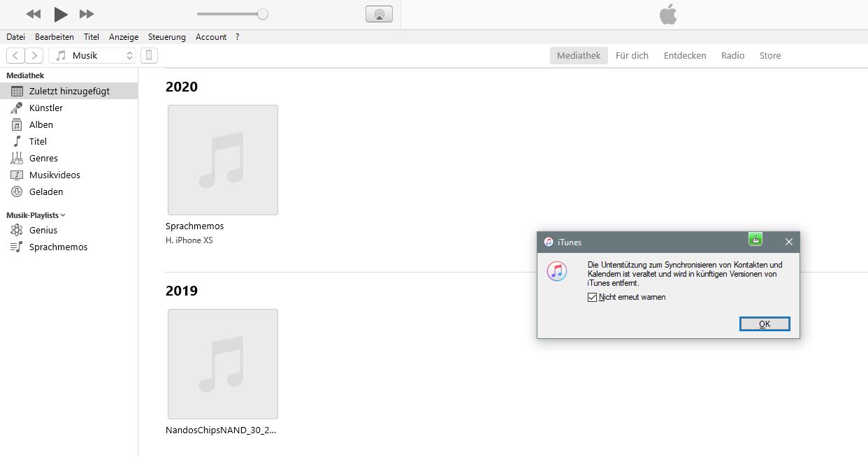Select the Geladen clock icon
868x457 pixels.
coord(17,191)
